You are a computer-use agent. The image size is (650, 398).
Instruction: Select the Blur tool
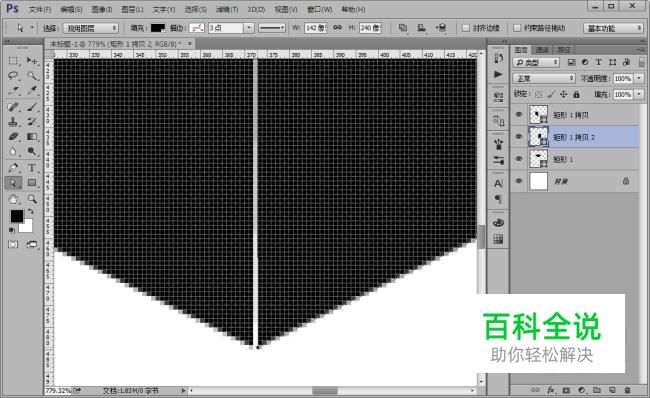click(x=13, y=152)
